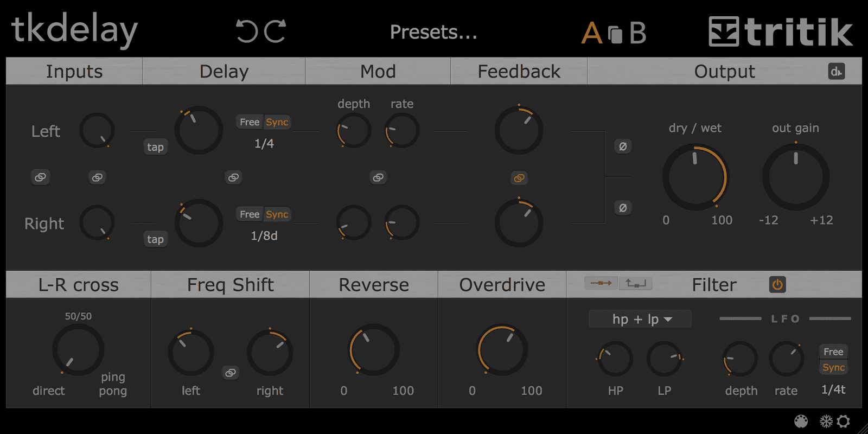Click the dry / wet knob

pyautogui.click(x=695, y=177)
